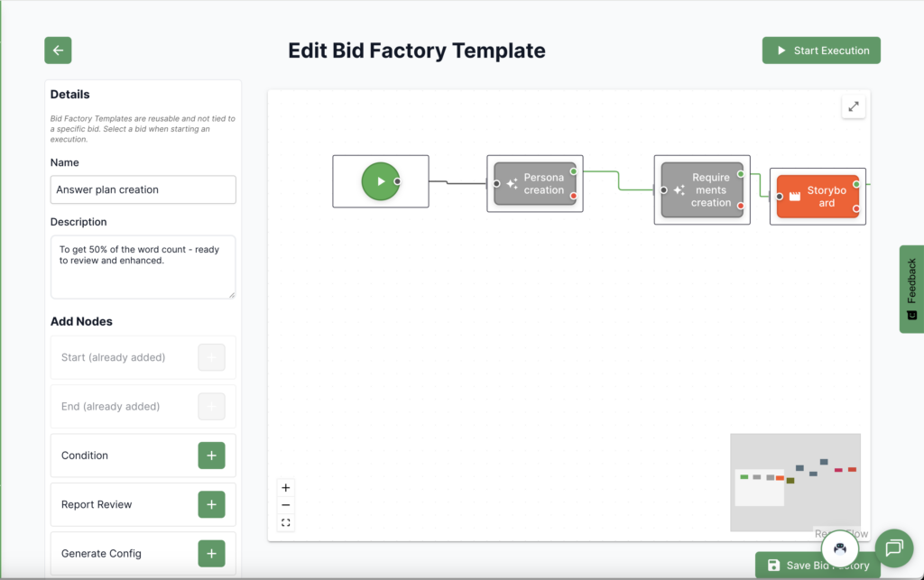Click the green play start node
Viewport: 924px width, 580px height.
click(380, 181)
